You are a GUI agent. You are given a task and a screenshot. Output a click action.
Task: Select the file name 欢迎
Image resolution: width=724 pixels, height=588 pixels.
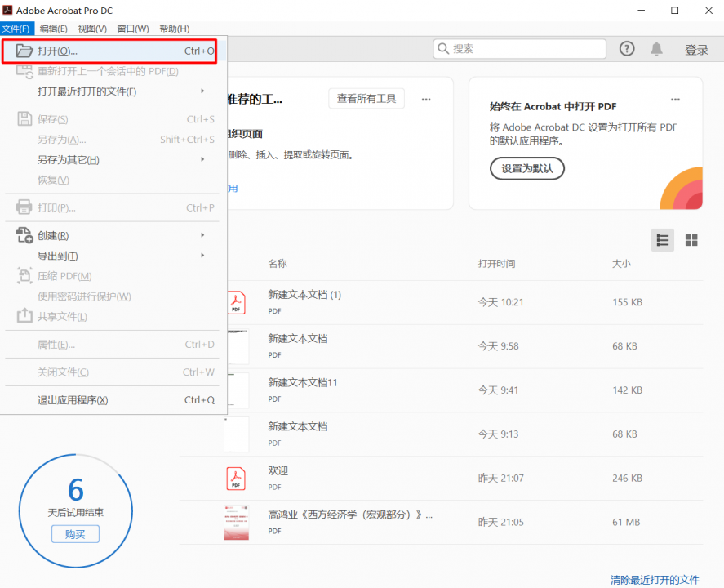(278, 470)
